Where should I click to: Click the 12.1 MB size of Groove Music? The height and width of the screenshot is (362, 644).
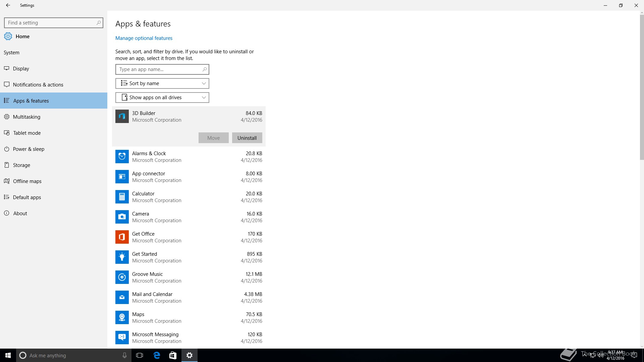(254, 274)
